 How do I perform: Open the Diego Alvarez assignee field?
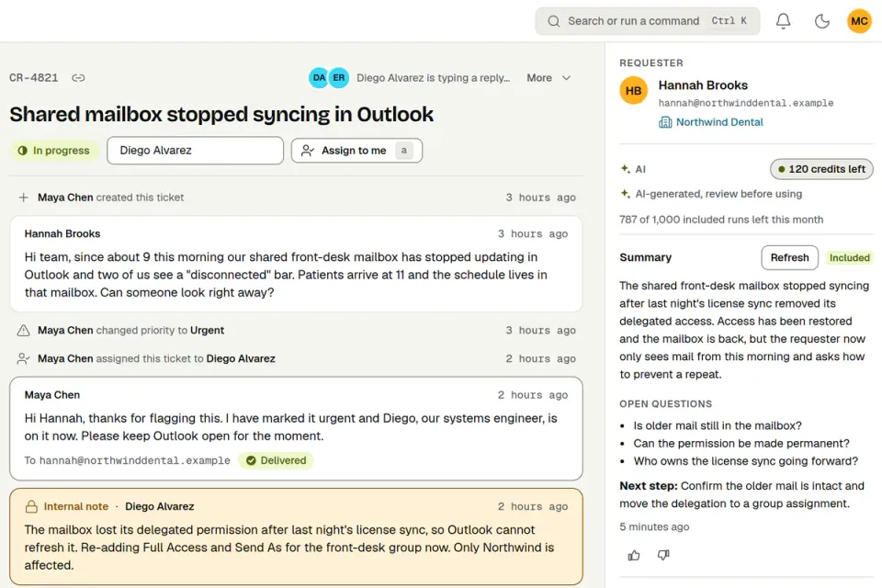click(195, 151)
